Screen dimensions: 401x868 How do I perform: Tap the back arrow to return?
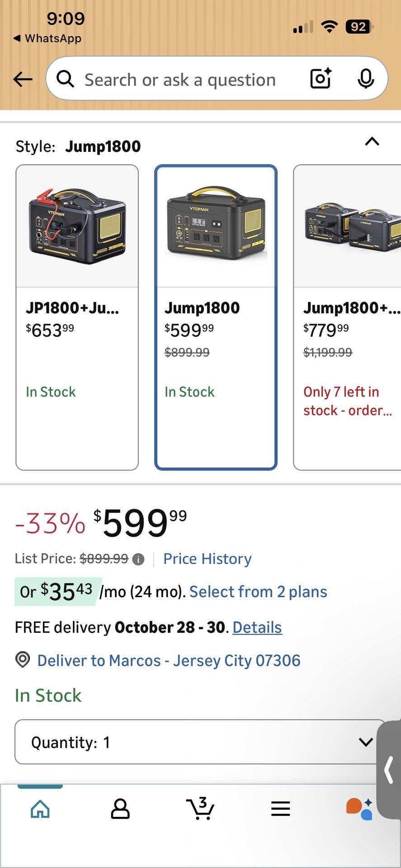[x=22, y=79]
